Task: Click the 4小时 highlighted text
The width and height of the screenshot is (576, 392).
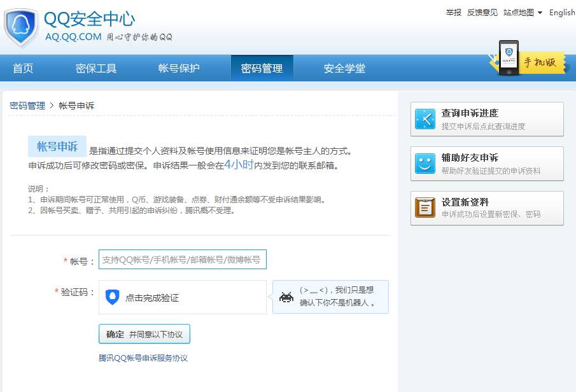Action: (239, 164)
